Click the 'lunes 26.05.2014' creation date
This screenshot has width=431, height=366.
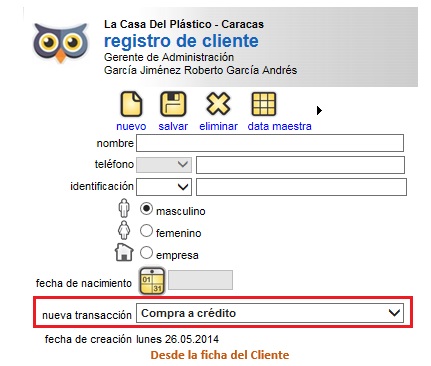coord(177,339)
